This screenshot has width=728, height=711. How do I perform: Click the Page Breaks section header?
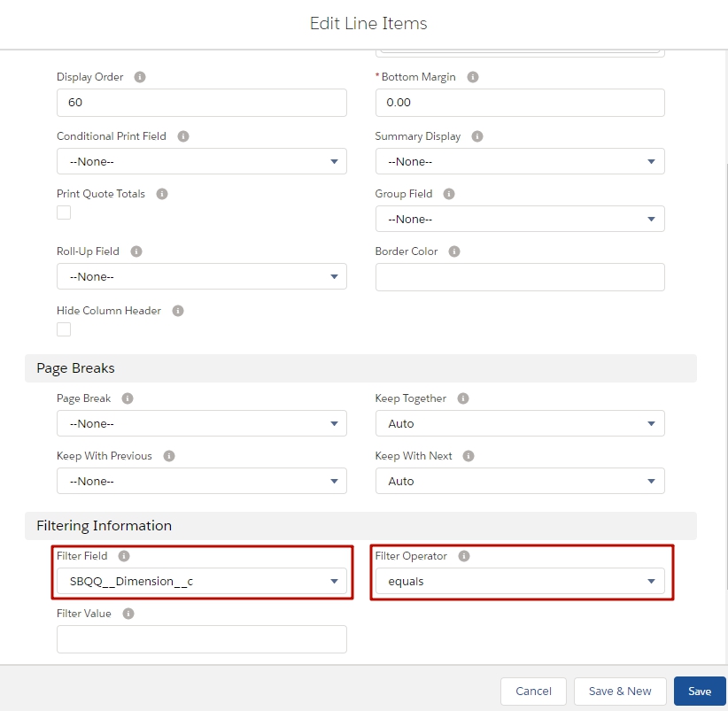(x=360, y=368)
